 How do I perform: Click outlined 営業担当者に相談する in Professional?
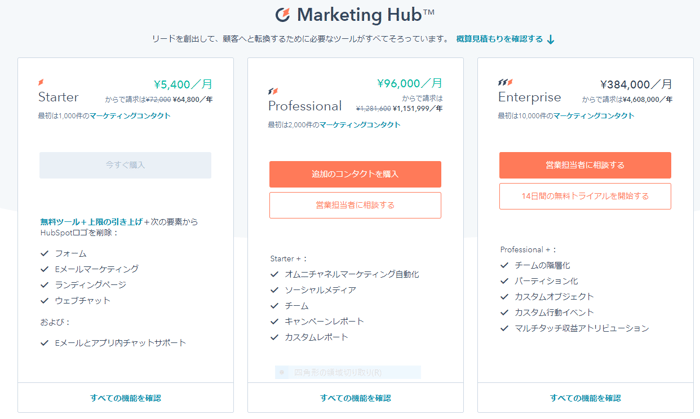tap(355, 205)
